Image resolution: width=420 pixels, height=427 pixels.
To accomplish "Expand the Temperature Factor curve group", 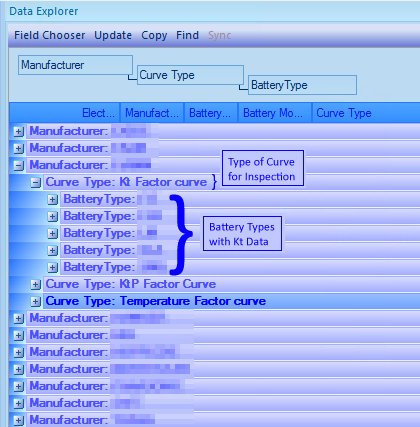I will point(36,302).
